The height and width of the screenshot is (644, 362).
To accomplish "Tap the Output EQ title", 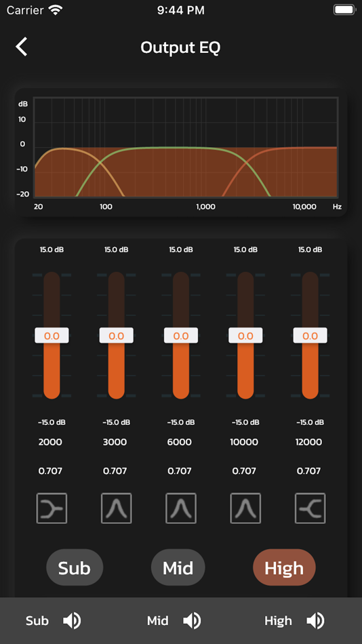I will tap(180, 47).
